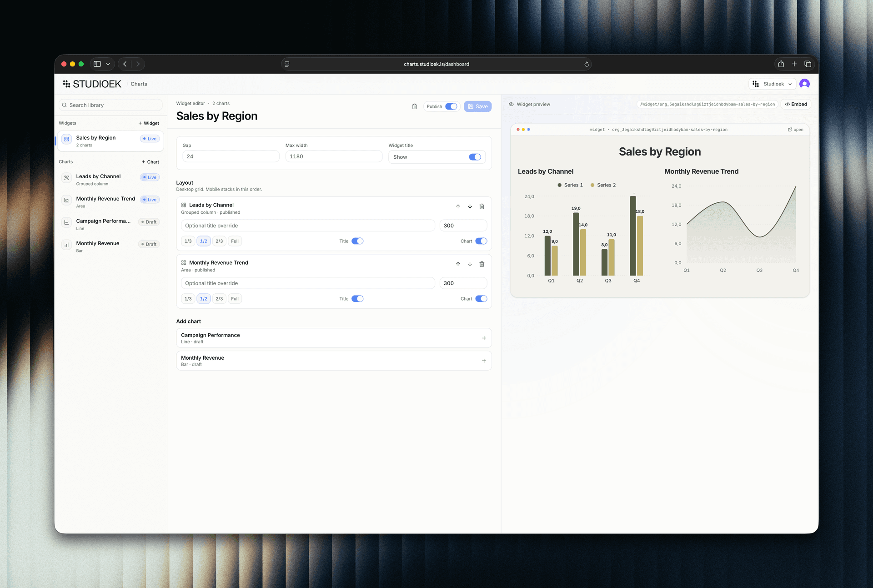Move Leads by Channel up with the arrow

(458, 206)
